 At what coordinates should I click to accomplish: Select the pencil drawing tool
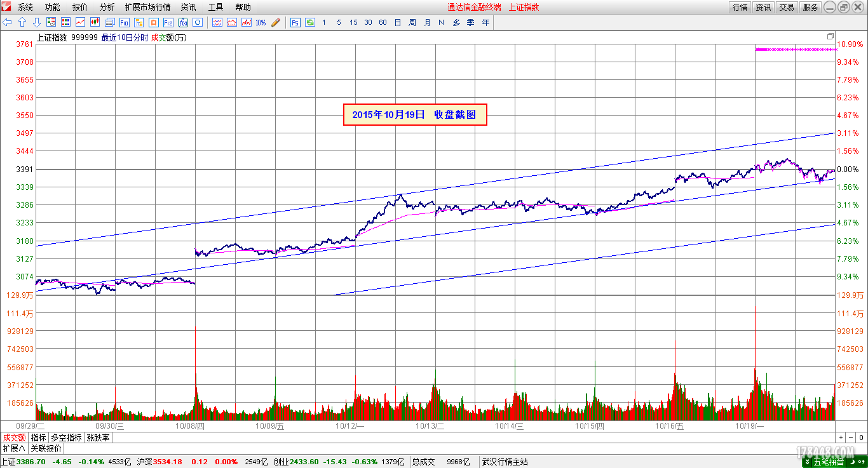pyautogui.click(x=275, y=22)
